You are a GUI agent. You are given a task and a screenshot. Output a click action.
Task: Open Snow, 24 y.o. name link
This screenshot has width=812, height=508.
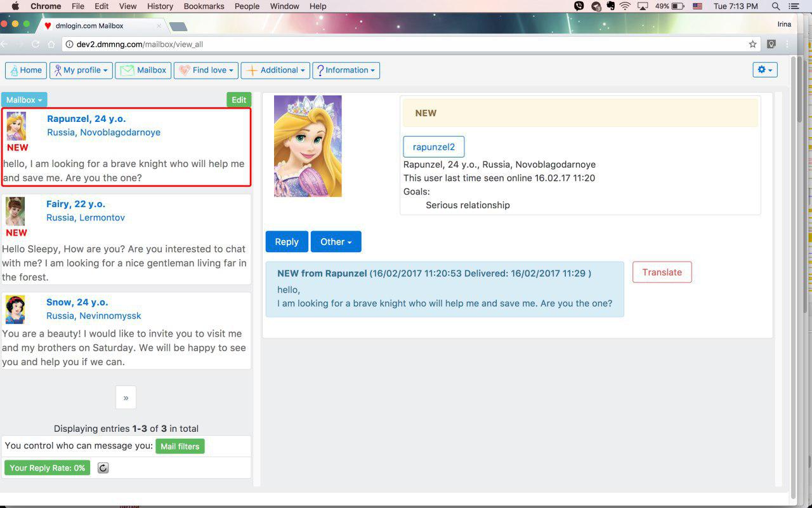pos(77,302)
